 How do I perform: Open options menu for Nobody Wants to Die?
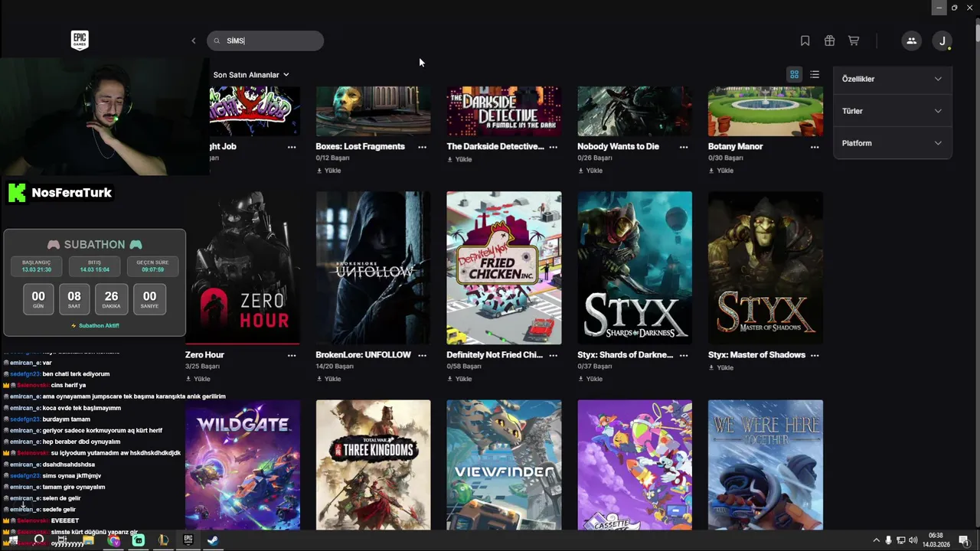(x=684, y=147)
